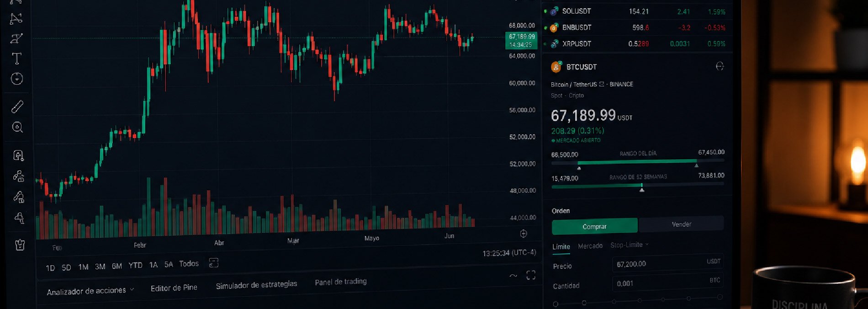Image resolution: width=868 pixels, height=309 pixels.
Task: Select the Todos time range
Action: point(189,264)
